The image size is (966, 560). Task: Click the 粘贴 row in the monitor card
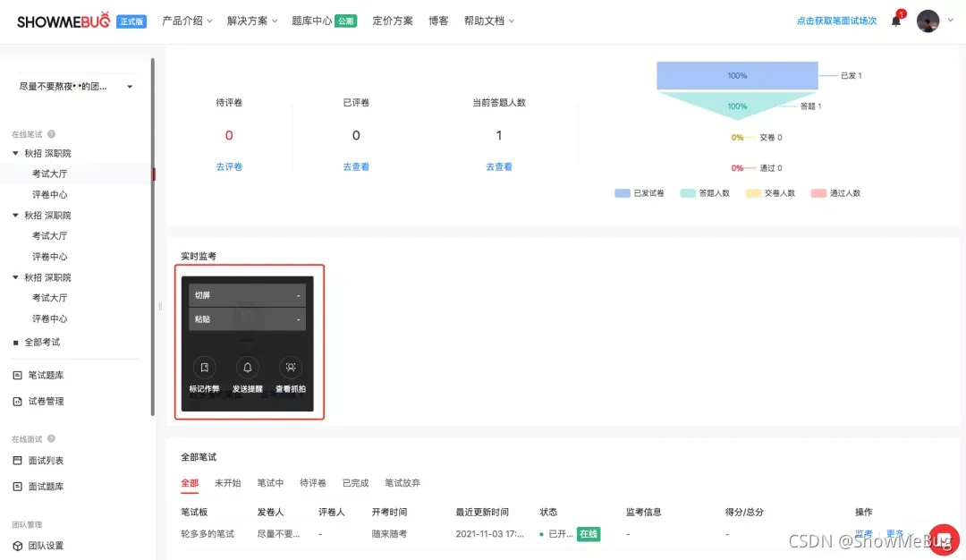tap(247, 319)
